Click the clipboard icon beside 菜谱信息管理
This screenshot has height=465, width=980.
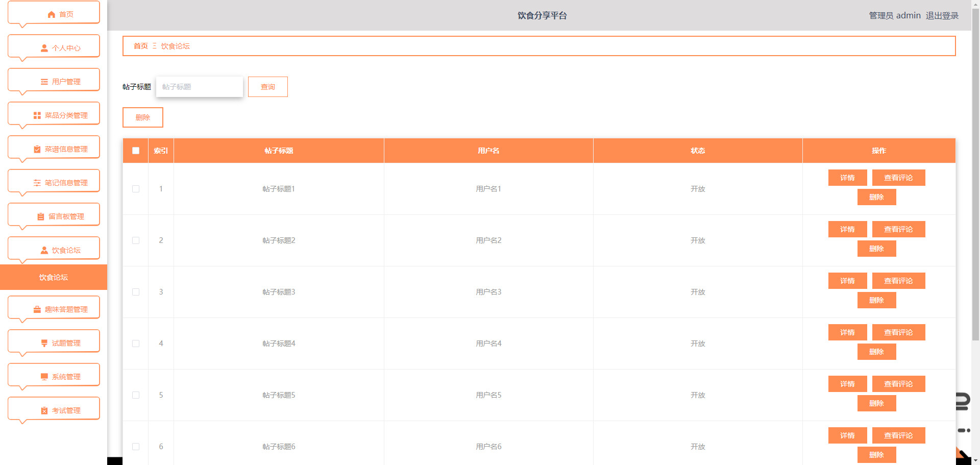click(37, 150)
